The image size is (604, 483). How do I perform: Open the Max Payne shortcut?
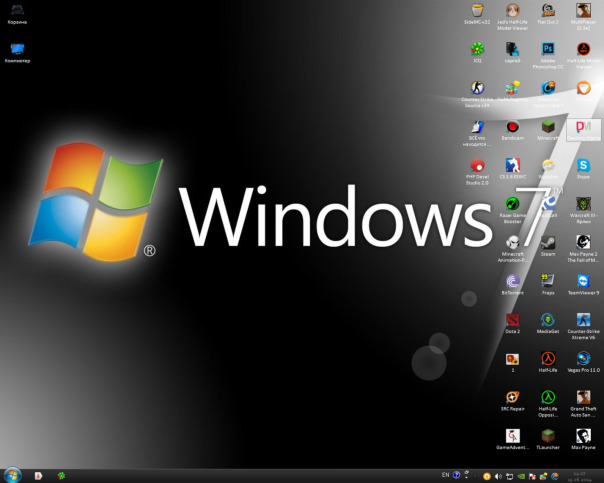pyautogui.click(x=583, y=439)
